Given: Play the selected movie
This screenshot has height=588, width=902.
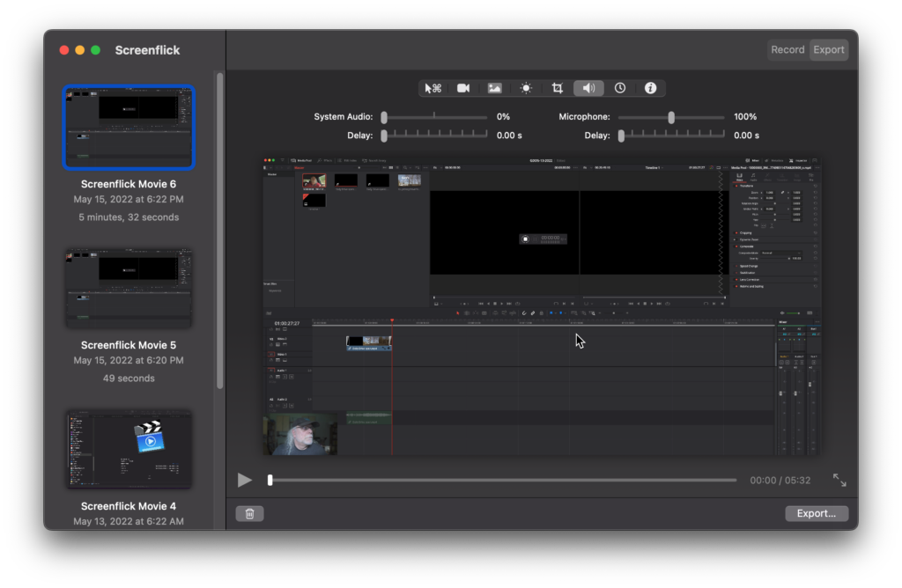Looking at the screenshot, I should pos(245,480).
